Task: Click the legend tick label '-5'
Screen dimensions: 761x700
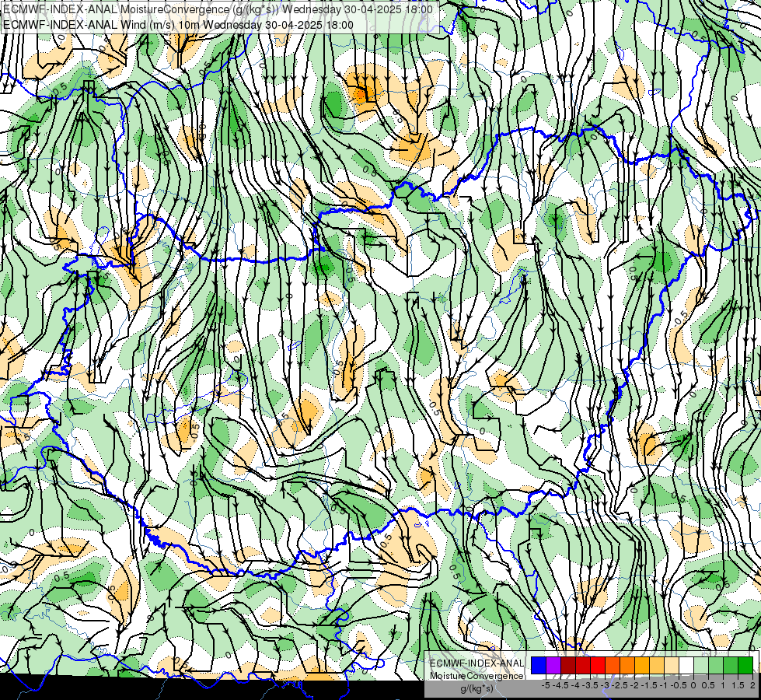Action: tap(546, 685)
